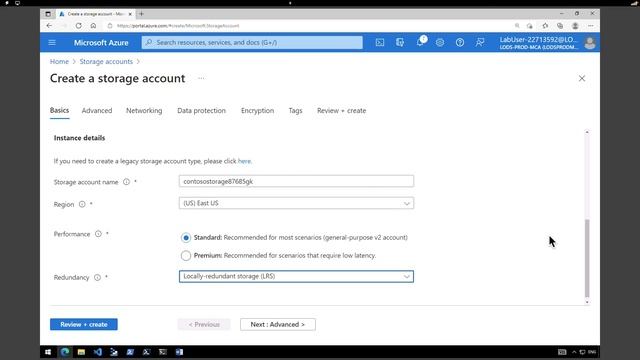Show info tooltip for Redundancy

97,278
